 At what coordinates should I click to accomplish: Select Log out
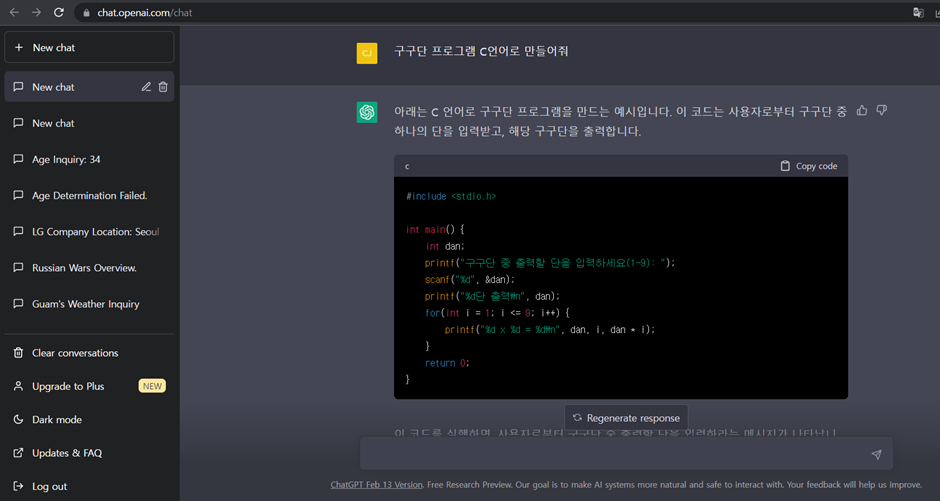[x=89, y=486]
